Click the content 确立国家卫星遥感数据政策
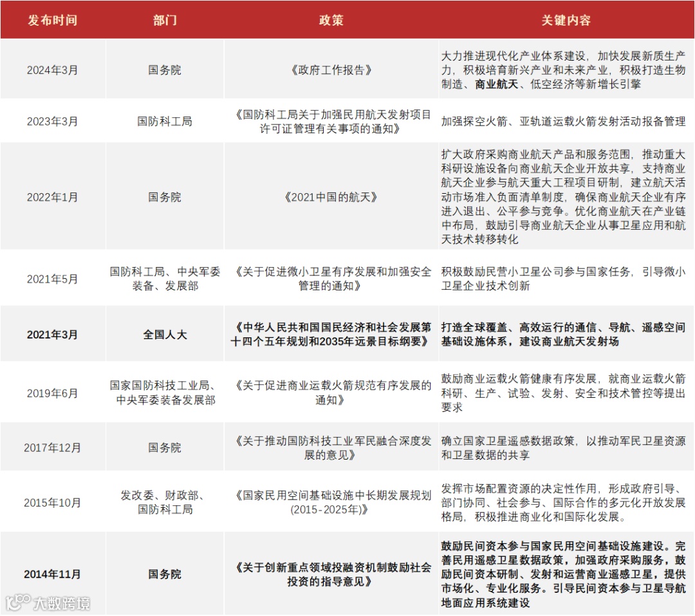This screenshot has height=616, width=695. tap(563, 448)
